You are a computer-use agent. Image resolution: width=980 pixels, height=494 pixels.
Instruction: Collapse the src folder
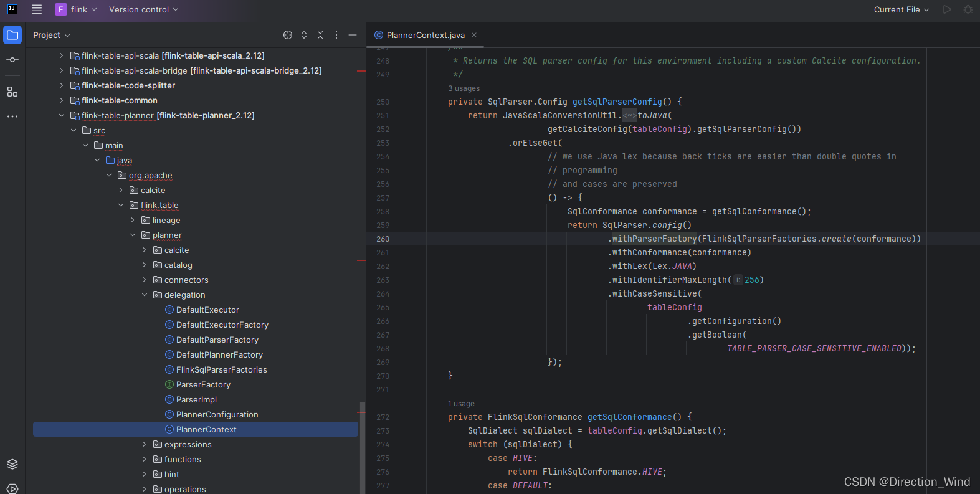(x=73, y=130)
